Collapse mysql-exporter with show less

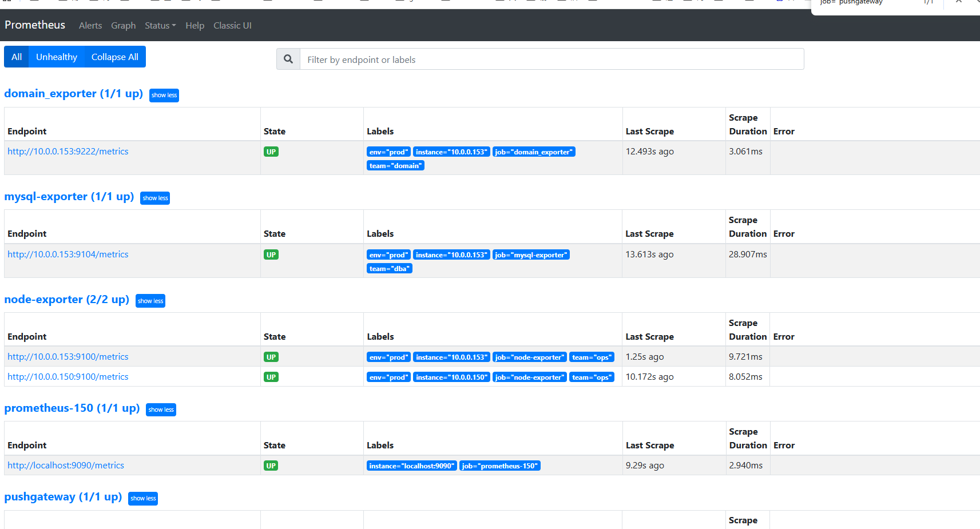pos(155,198)
